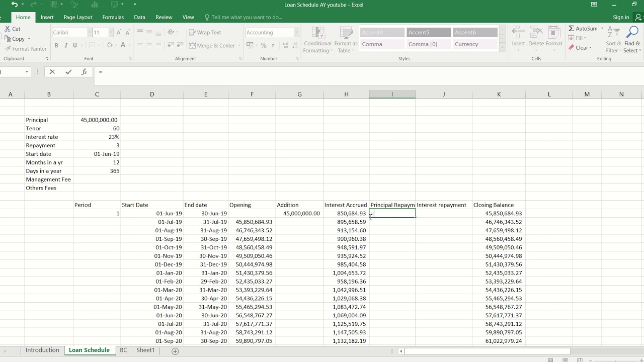Open Format as Table gallery
644x362 pixels.
346,40
